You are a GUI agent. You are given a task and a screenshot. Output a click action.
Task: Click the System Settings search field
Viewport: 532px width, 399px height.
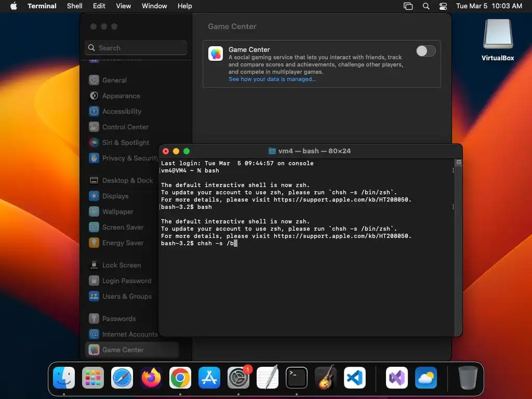click(136, 48)
